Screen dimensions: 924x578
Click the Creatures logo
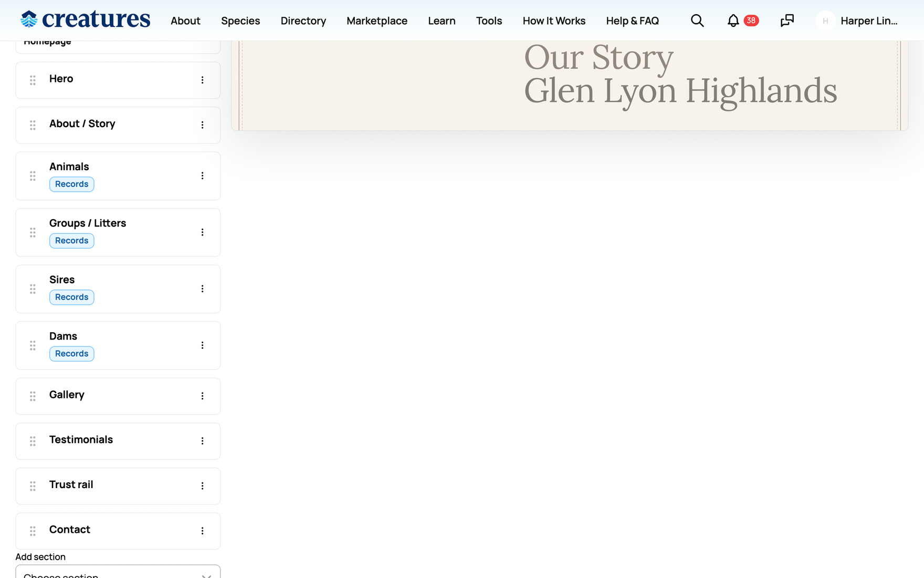[85, 19]
